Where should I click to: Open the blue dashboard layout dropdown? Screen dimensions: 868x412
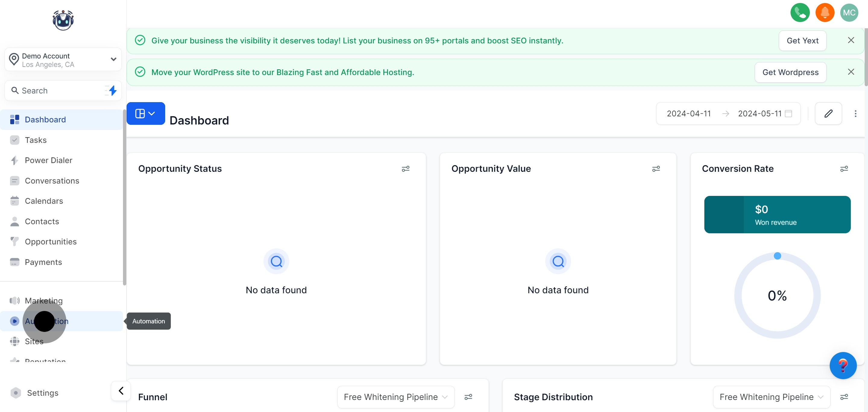pos(146,114)
